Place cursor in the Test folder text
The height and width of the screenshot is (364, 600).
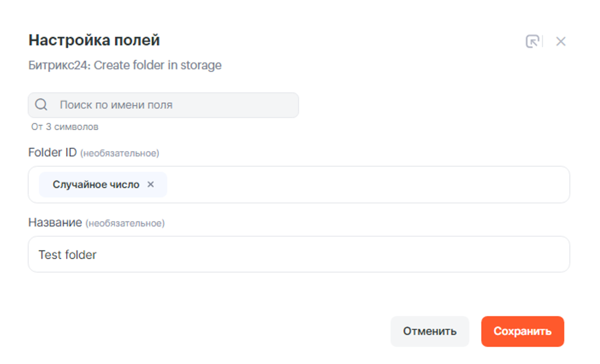(67, 255)
